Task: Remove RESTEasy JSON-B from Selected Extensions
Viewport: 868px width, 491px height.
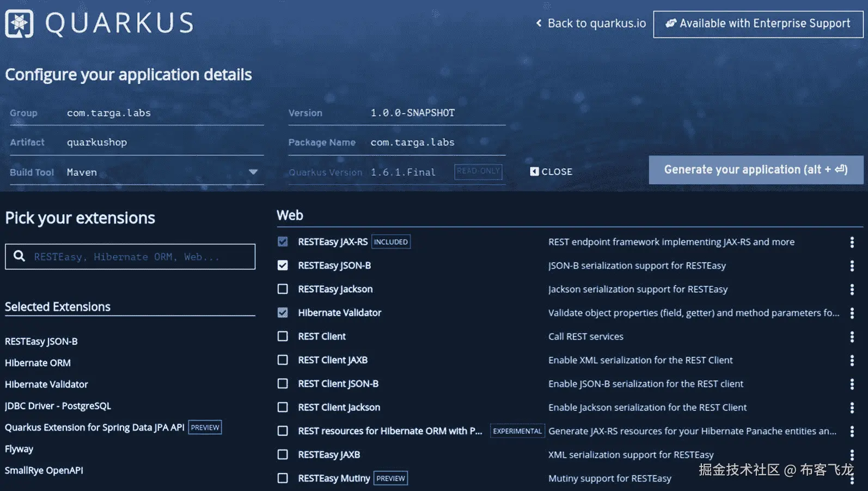Action: pos(41,341)
